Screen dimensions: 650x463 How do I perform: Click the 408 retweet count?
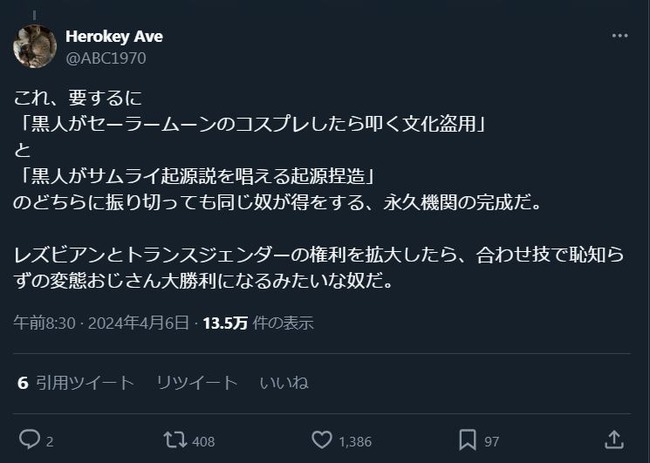203,441
